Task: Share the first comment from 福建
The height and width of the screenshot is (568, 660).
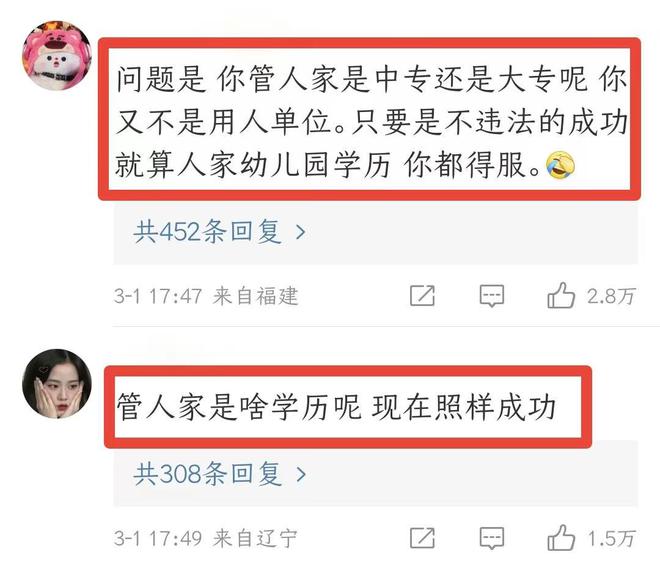Action: click(422, 296)
